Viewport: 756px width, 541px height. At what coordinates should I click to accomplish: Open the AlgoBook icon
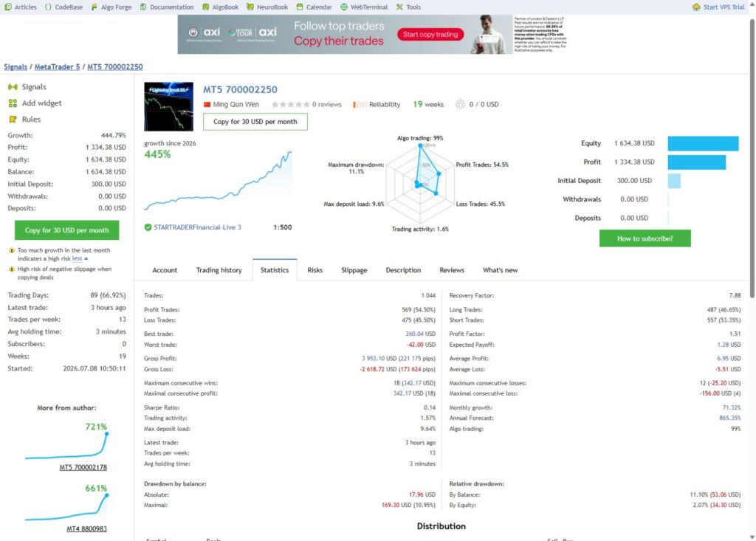pyautogui.click(x=206, y=7)
